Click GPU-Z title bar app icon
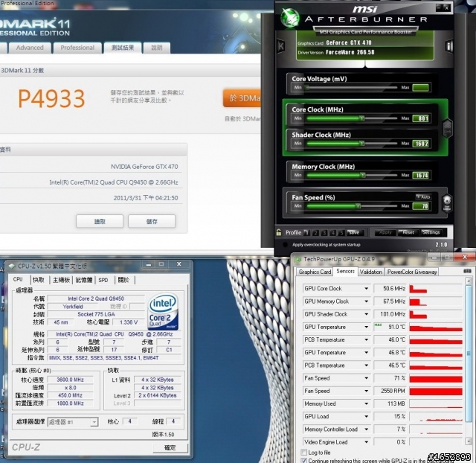476x463 pixels. [x=298, y=259]
